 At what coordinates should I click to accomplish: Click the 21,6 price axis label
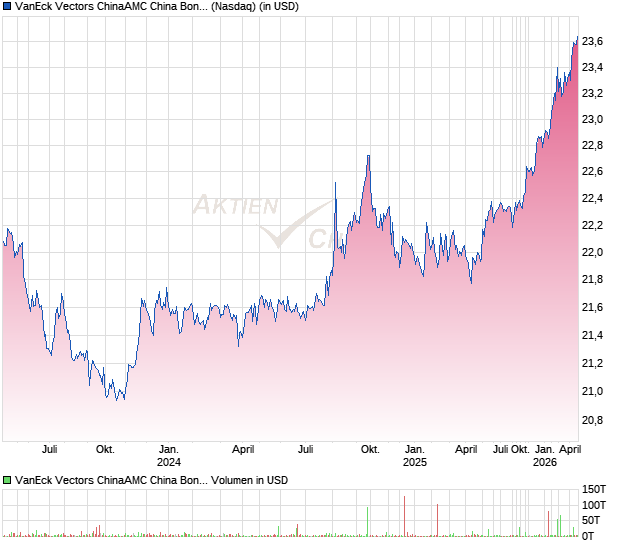click(x=592, y=307)
